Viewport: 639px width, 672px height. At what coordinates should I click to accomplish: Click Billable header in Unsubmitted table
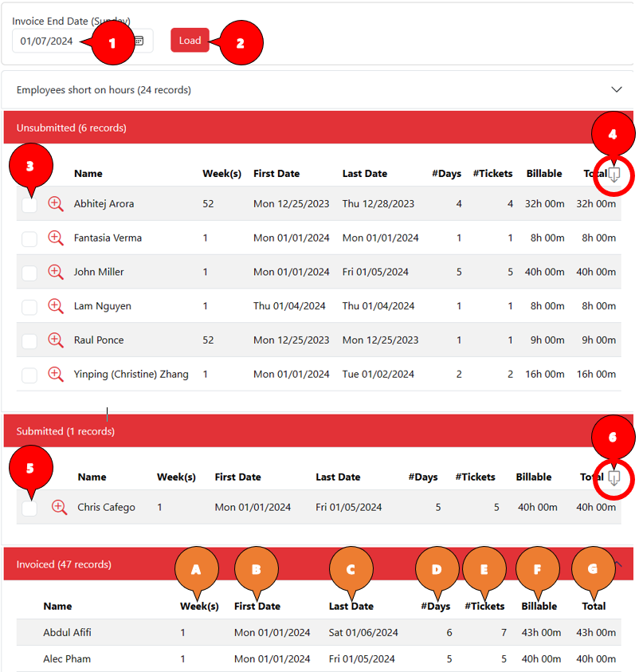click(x=544, y=174)
